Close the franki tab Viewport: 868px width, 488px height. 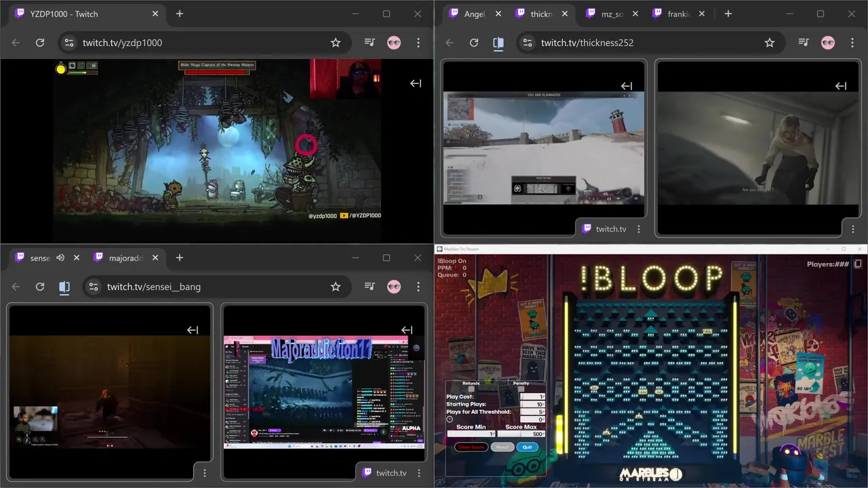coord(702,14)
